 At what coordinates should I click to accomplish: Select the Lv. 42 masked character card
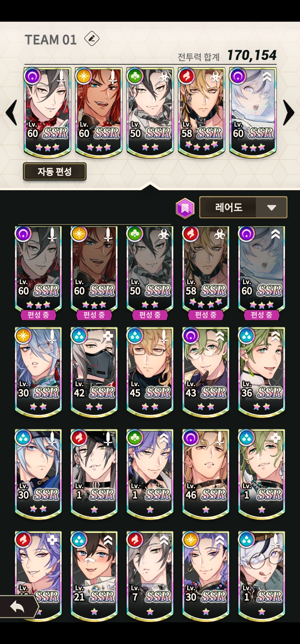coord(94,372)
